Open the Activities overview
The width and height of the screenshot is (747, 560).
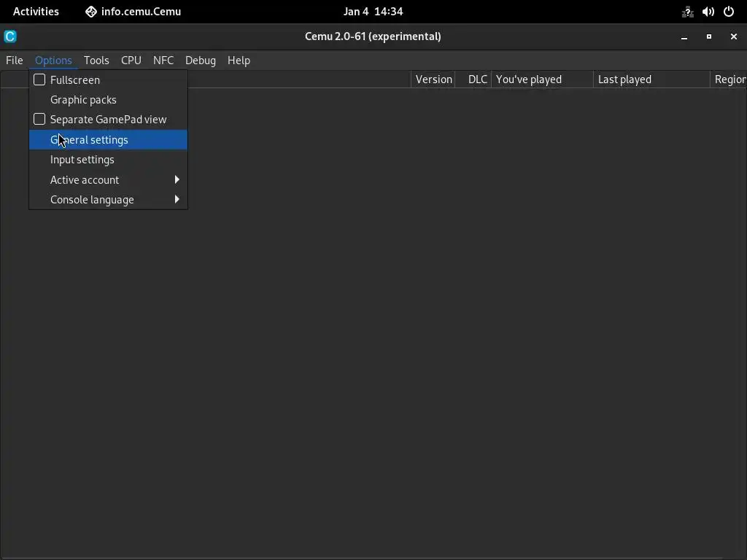36,12
